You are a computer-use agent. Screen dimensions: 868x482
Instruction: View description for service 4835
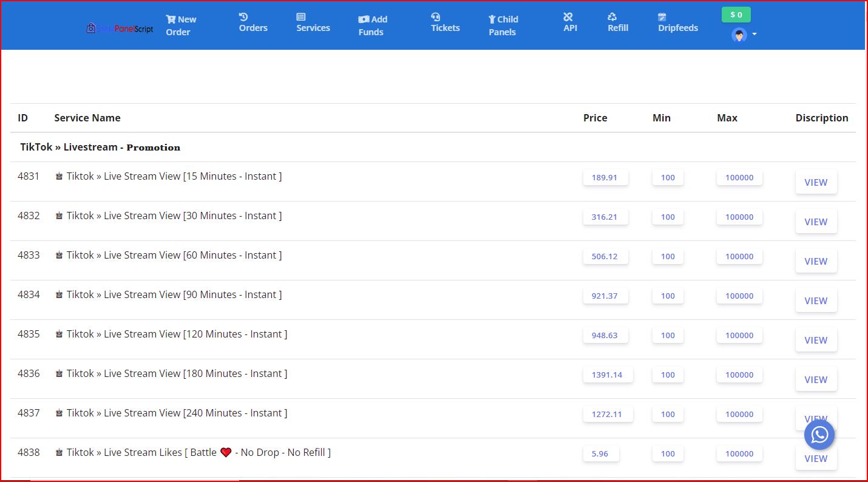816,341
